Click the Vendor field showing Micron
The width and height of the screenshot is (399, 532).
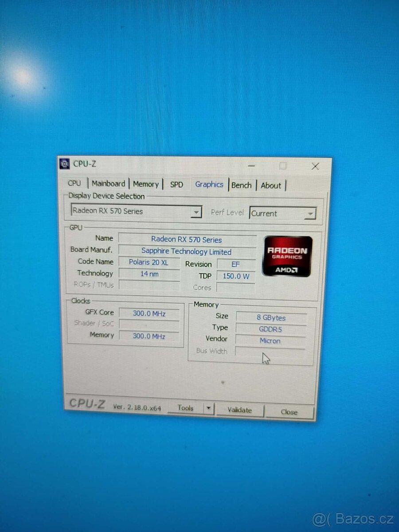pos(270,340)
